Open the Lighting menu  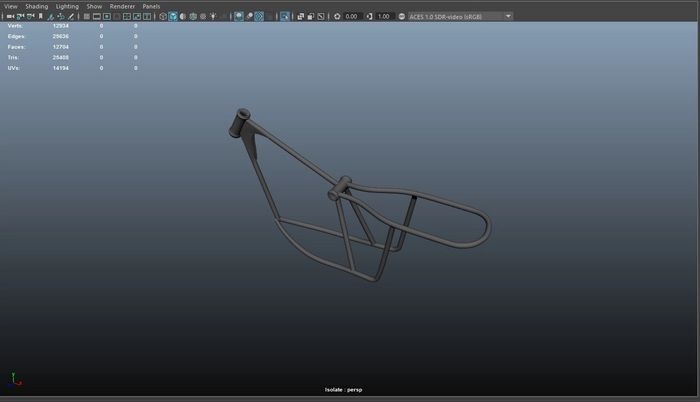point(67,6)
